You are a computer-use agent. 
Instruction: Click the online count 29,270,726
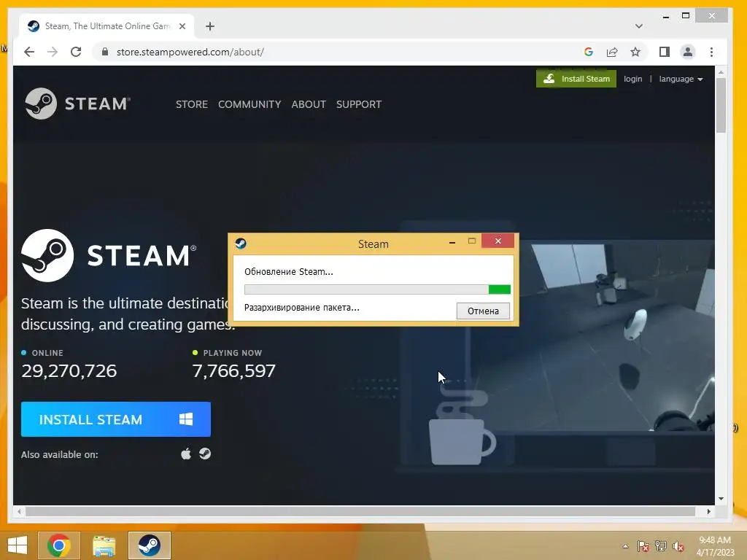tap(69, 371)
